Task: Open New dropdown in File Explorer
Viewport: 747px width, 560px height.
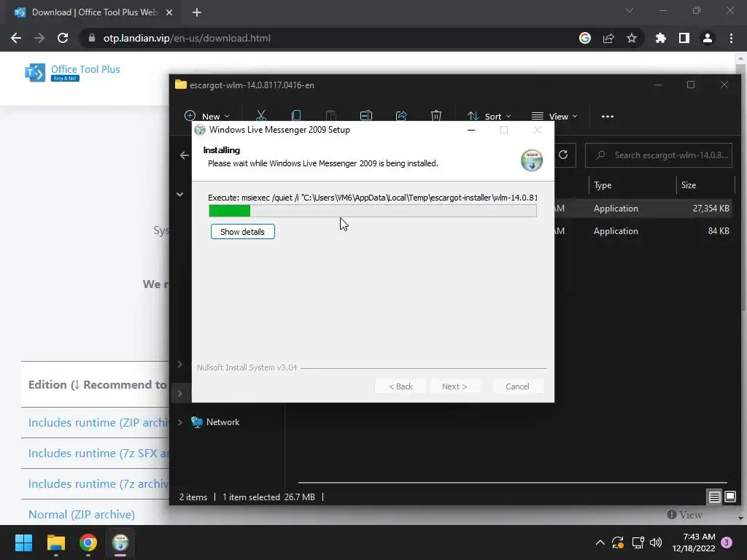Action: [x=207, y=116]
